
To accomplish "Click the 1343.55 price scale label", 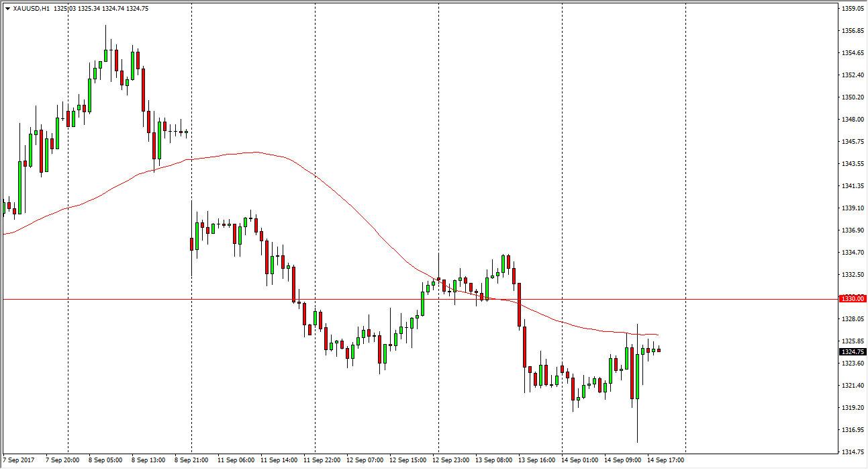I will [853, 164].
